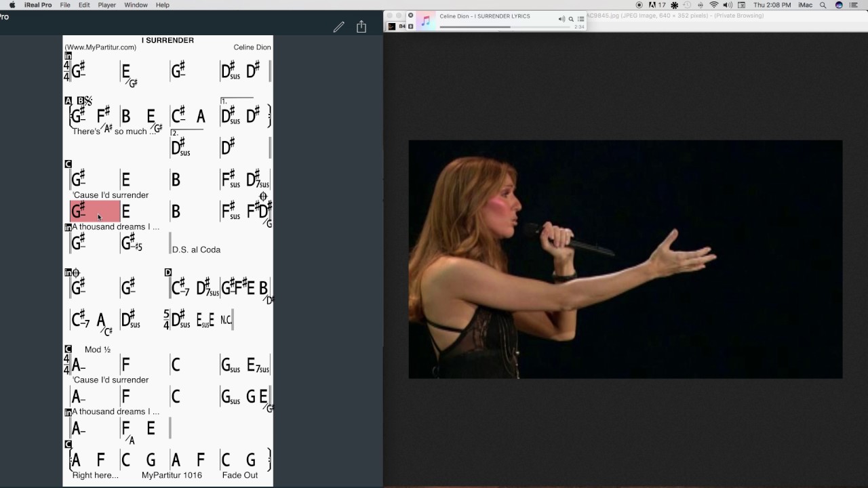Click the mini player song title text

pos(485,16)
